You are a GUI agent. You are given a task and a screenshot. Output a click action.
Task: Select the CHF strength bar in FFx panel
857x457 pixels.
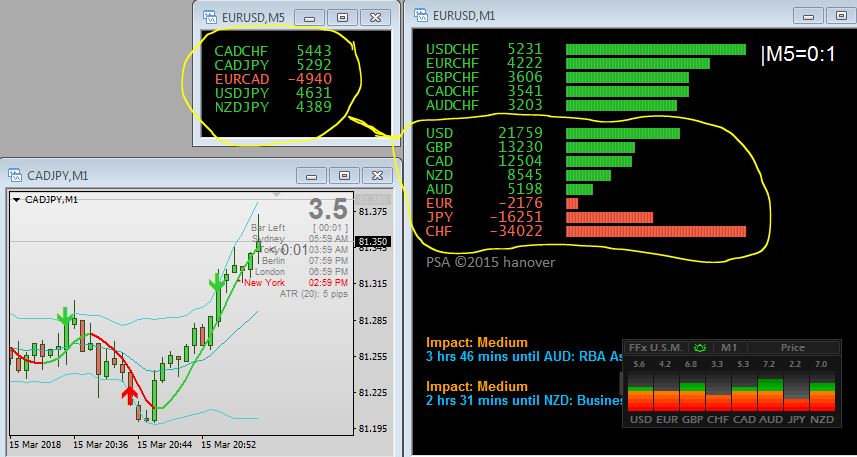(717, 391)
